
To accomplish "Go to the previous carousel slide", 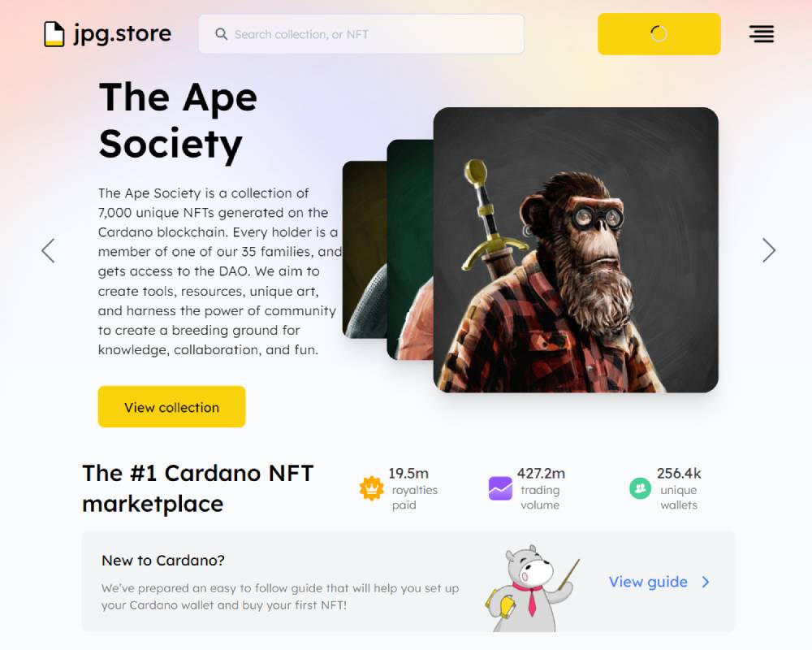I will pos(48,251).
